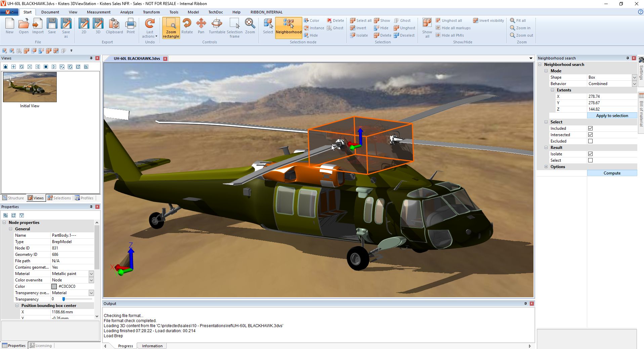Click Zoom out icon
Image resolution: width=644 pixels, height=349 pixels.
point(521,35)
